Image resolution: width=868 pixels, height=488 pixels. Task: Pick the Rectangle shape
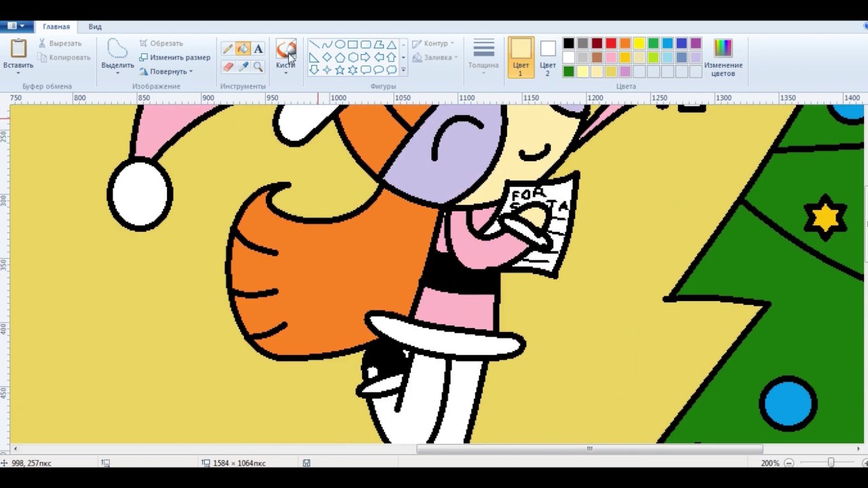click(353, 45)
